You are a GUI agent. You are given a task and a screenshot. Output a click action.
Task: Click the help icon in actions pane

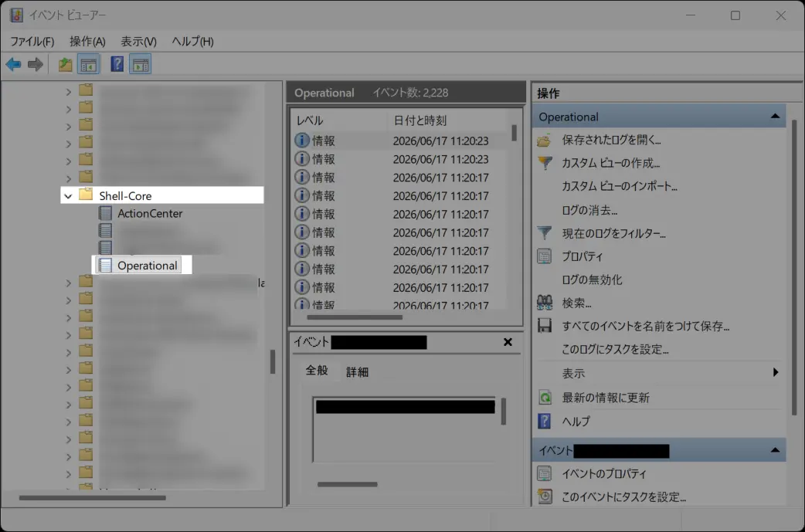pos(544,421)
